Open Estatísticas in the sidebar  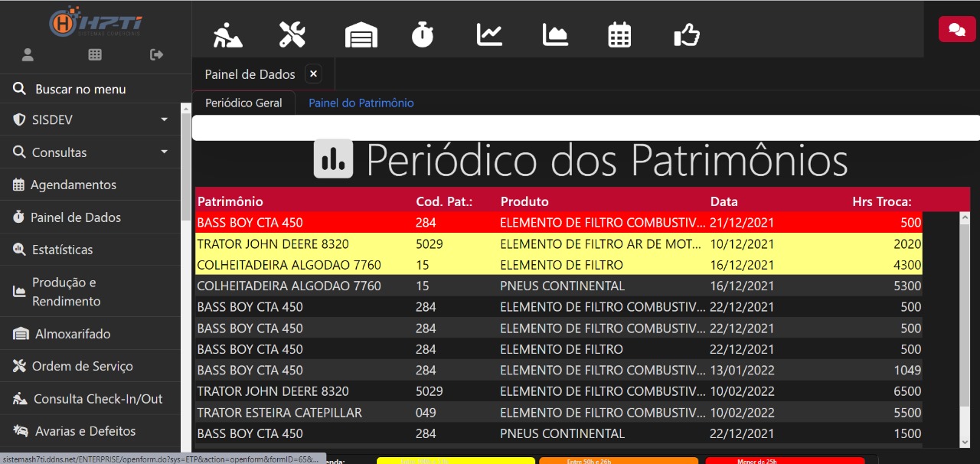pos(90,250)
